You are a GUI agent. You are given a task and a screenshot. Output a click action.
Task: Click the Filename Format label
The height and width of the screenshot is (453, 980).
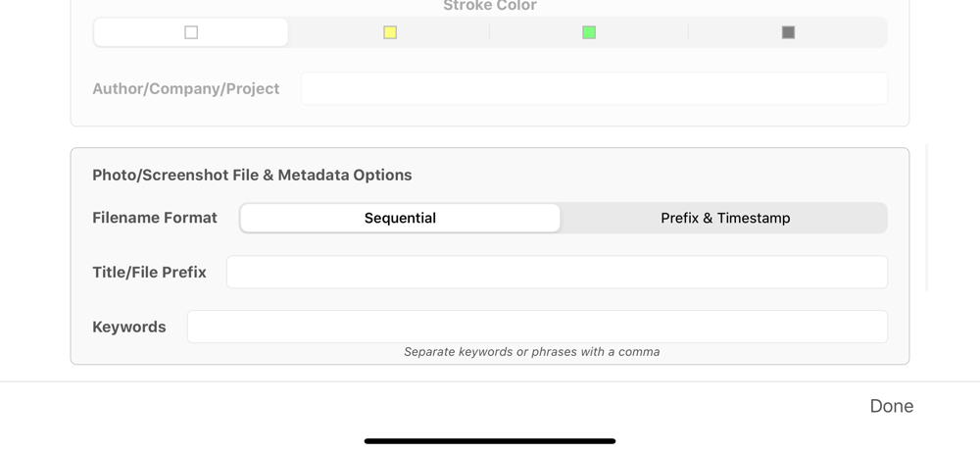(x=155, y=218)
